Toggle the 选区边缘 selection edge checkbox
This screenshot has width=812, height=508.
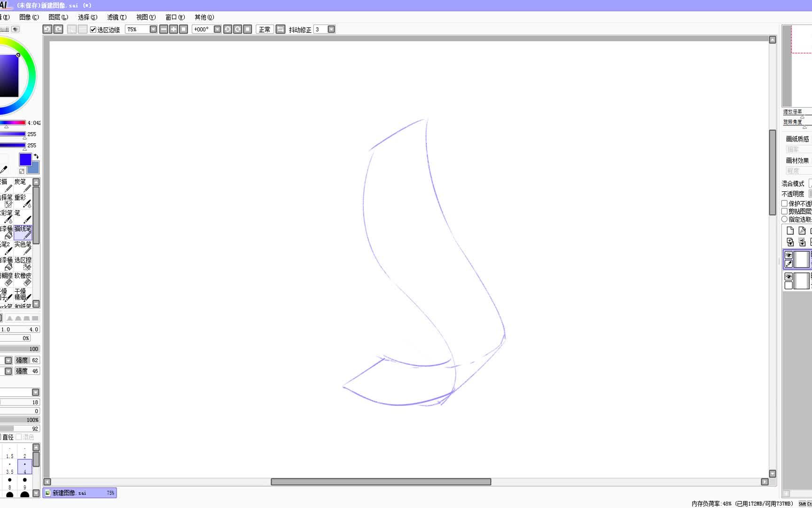tap(93, 30)
